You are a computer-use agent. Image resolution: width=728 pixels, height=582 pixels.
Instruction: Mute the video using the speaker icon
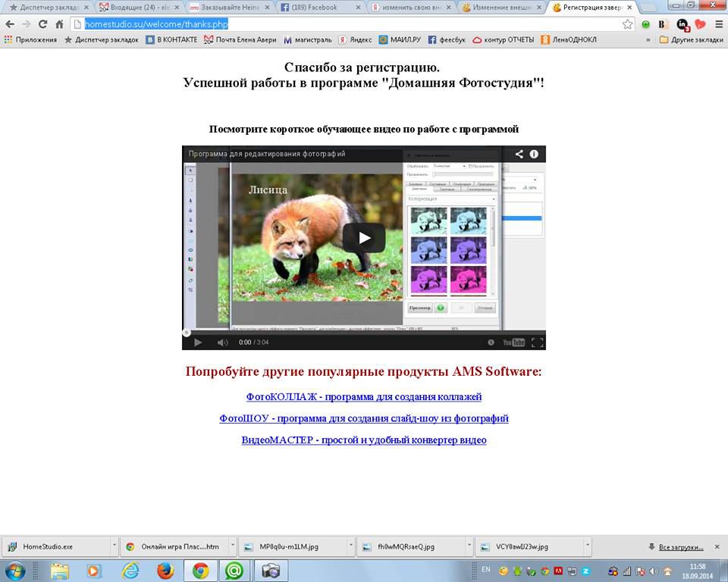point(222,343)
